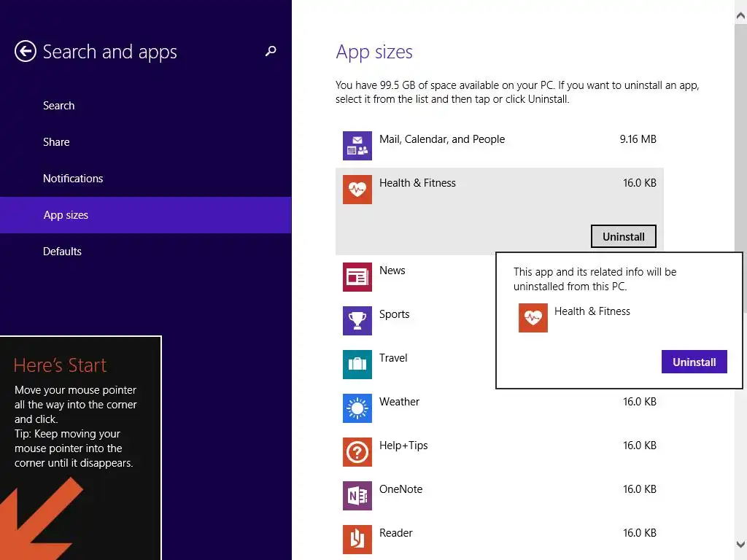Click the Here's Start tip heading
This screenshot has width=747, height=560.
coord(60,365)
